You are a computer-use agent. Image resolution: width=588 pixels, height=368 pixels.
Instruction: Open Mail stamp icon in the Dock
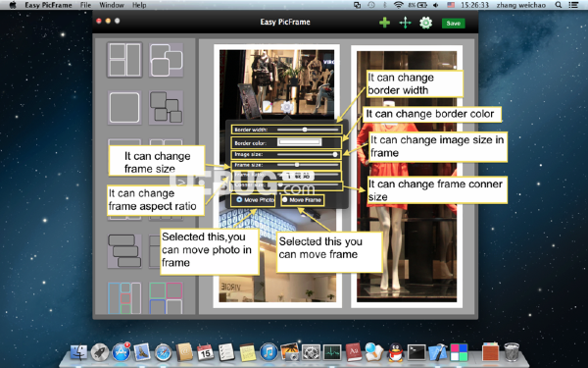(142, 352)
